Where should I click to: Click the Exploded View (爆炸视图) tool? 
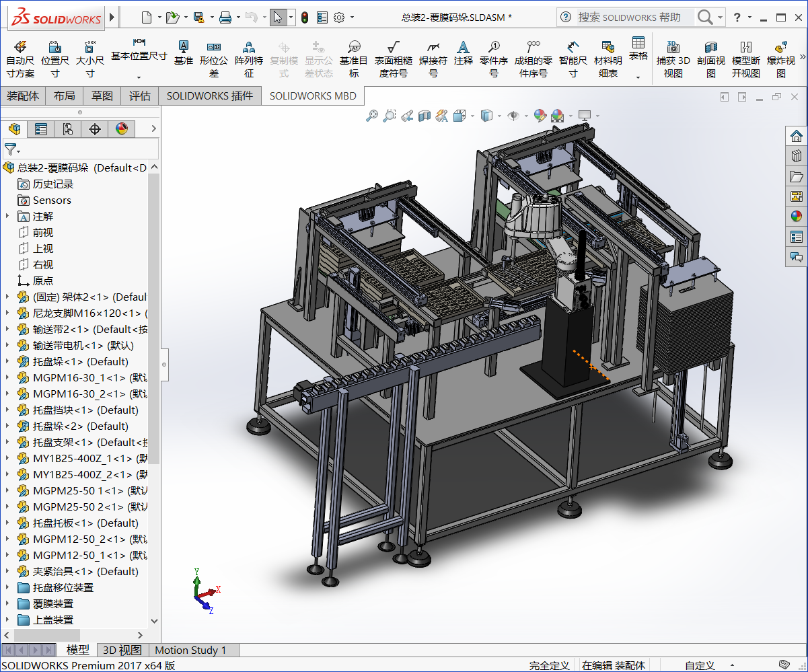point(781,59)
